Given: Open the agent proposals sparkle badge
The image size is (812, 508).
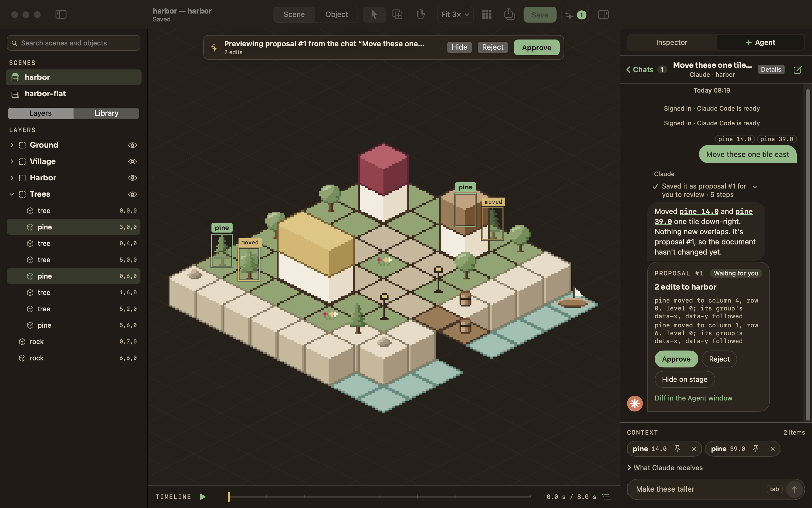Looking at the screenshot, I should [575, 15].
